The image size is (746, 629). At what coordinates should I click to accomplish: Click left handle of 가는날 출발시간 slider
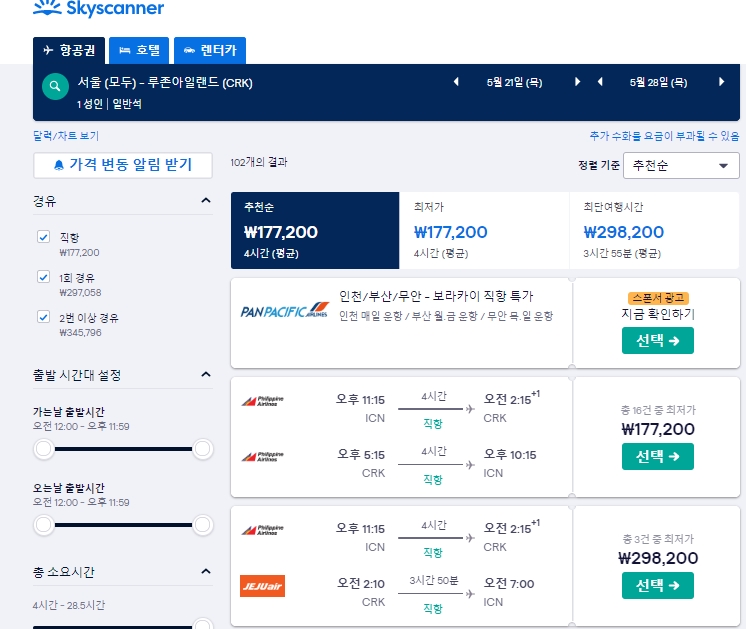44,449
